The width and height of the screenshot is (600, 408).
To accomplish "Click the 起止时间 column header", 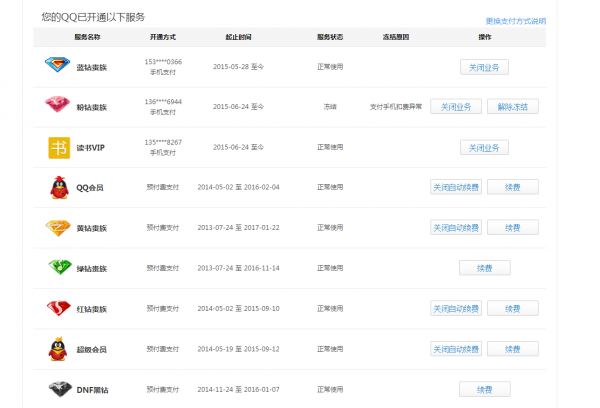I will coord(238,37).
